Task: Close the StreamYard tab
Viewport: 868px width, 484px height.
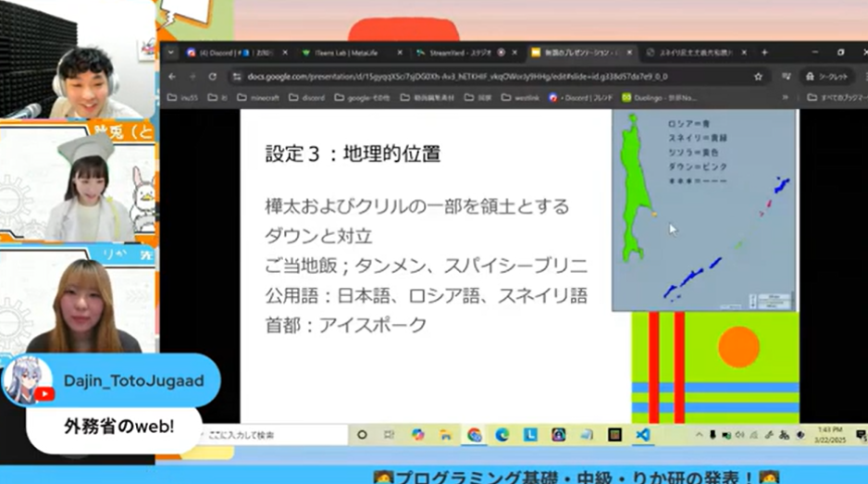Action: (x=515, y=53)
